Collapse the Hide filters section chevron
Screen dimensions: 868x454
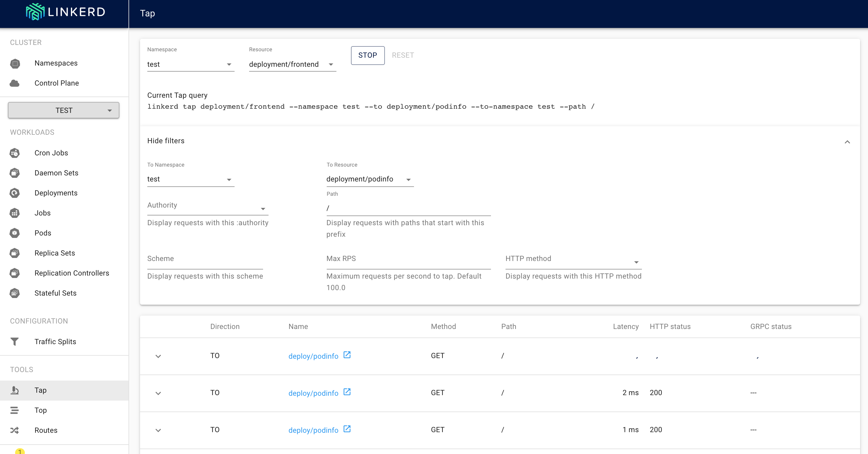[x=847, y=142]
